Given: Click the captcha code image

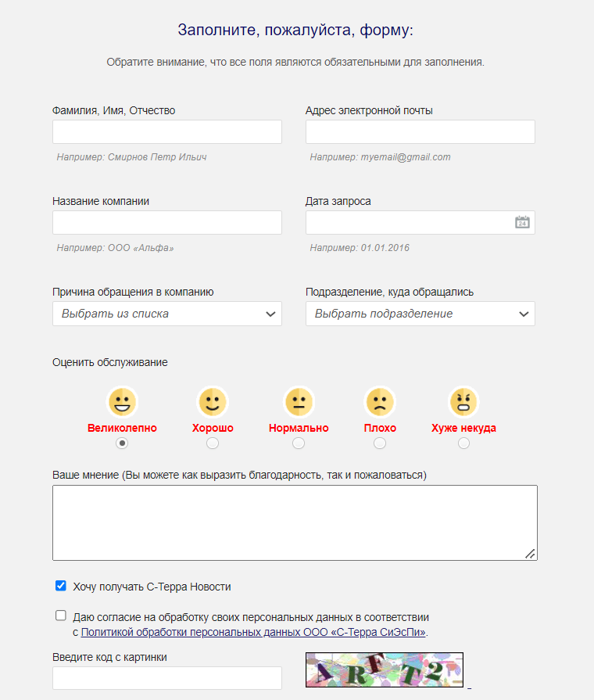Looking at the screenshot, I should (x=385, y=669).
